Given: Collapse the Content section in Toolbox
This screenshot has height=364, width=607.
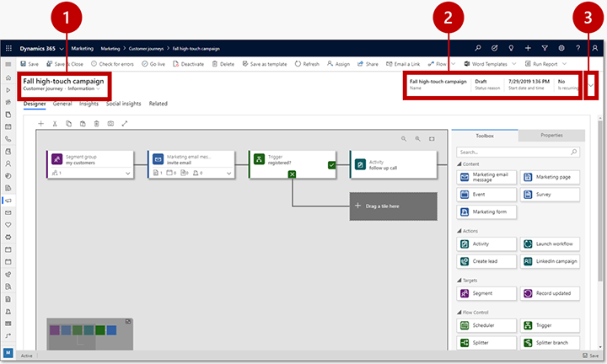Looking at the screenshot, I should click(x=459, y=163).
